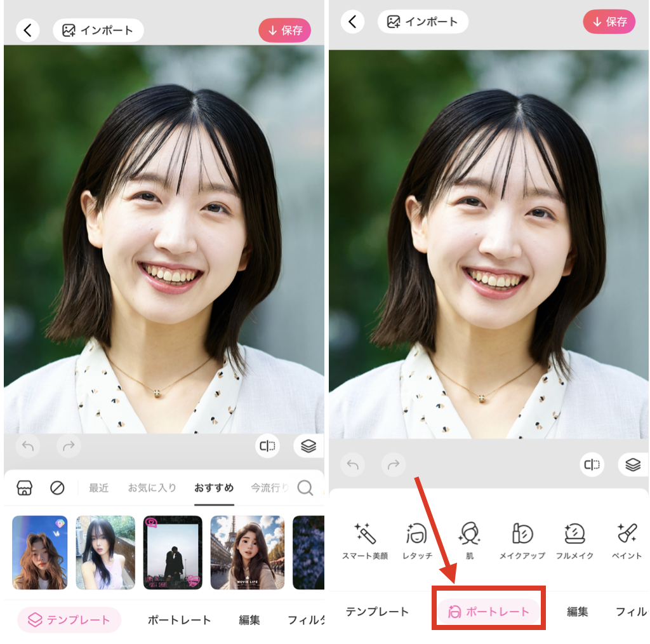
Task: Open the MOVIE LIFE template thumbnail
Action: click(x=247, y=552)
